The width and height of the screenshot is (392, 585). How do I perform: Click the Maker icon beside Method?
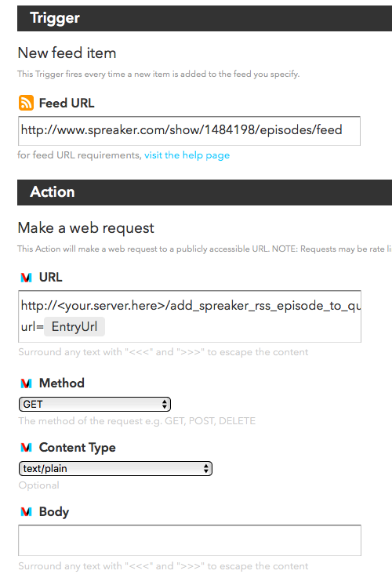point(26,383)
